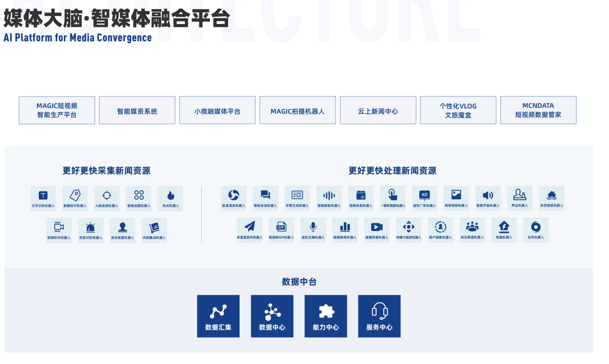This screenshot has width=609, height=364.
Task: Open MCNDATA短视频数据管家 box
Action: point(538,110)
